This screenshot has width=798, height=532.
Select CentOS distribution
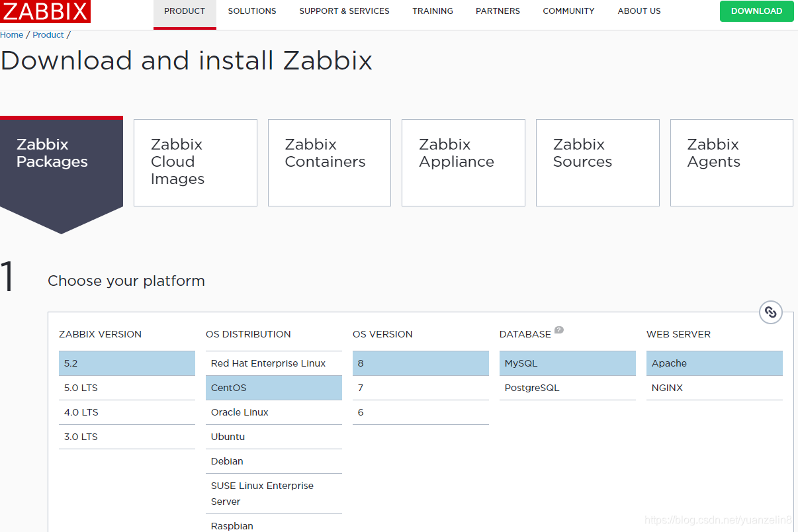tap(274, 388)
